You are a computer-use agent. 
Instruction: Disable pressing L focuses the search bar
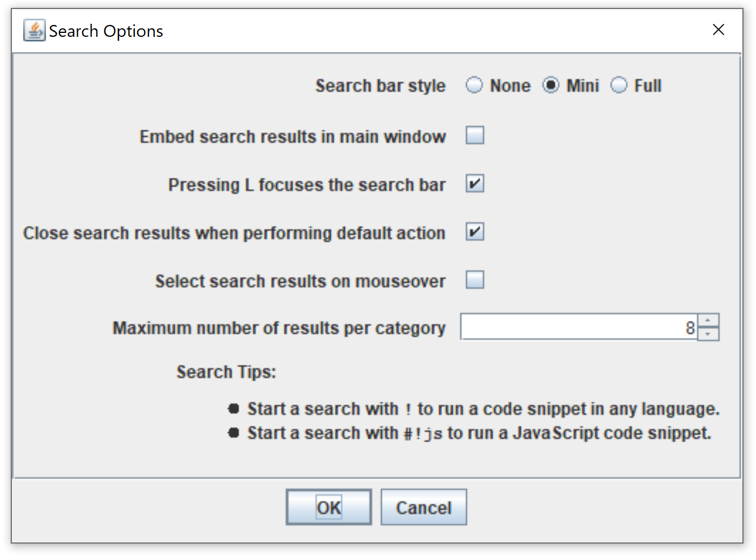point(475,184)
